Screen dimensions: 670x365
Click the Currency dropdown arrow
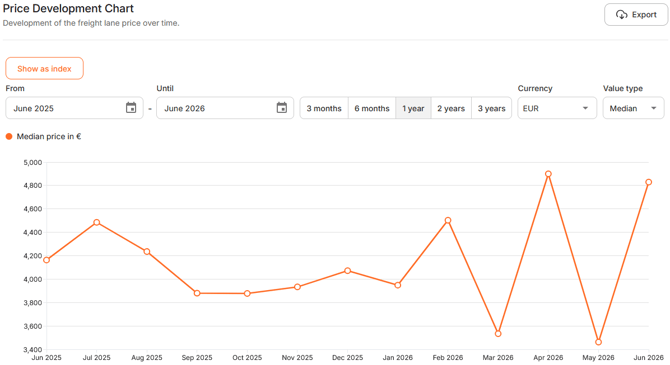(585, 108)
